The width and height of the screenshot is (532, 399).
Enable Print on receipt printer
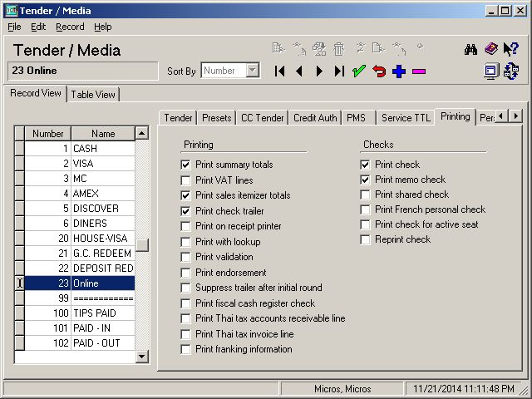point(185,226)
